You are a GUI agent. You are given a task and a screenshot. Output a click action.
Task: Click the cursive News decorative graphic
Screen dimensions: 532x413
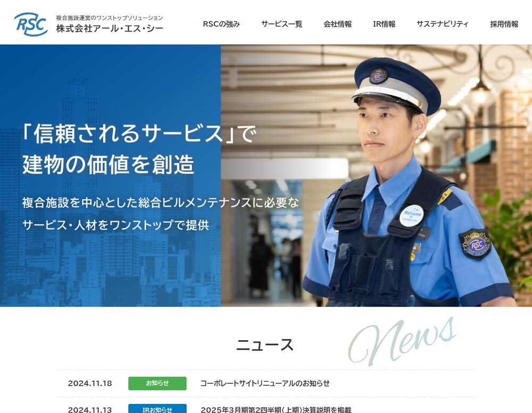tap(402, 341)
